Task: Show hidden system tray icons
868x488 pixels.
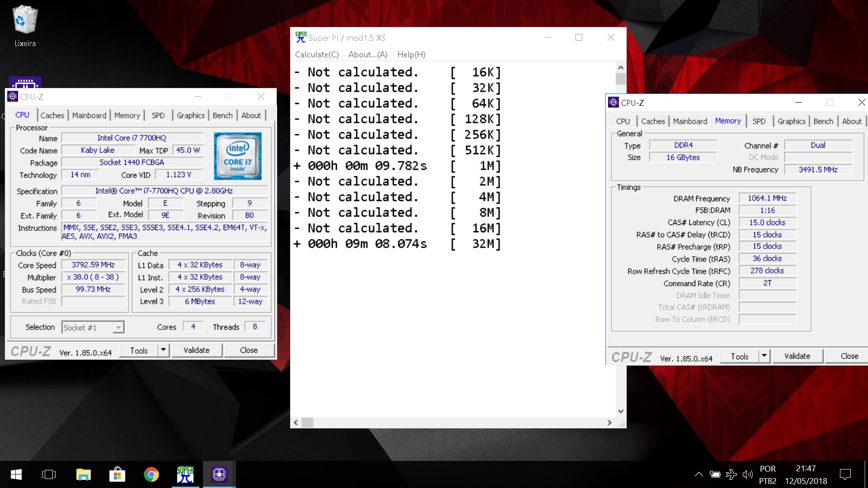Action: pos(698,474)
